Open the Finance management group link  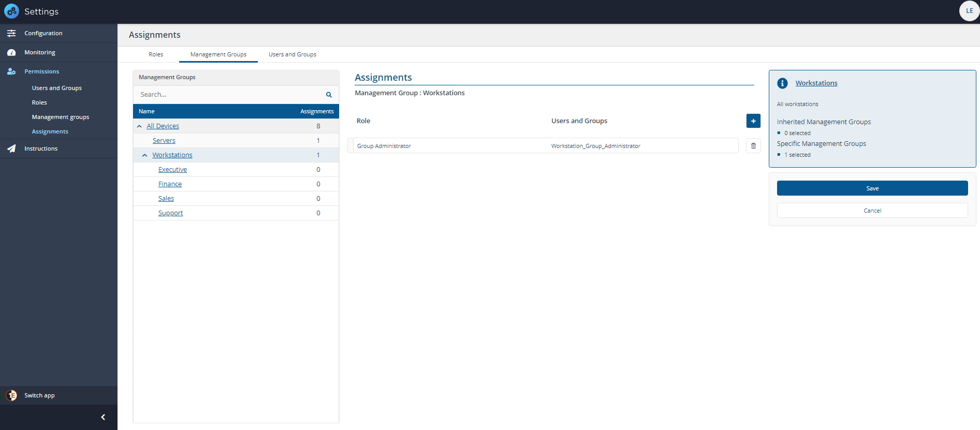170,184
